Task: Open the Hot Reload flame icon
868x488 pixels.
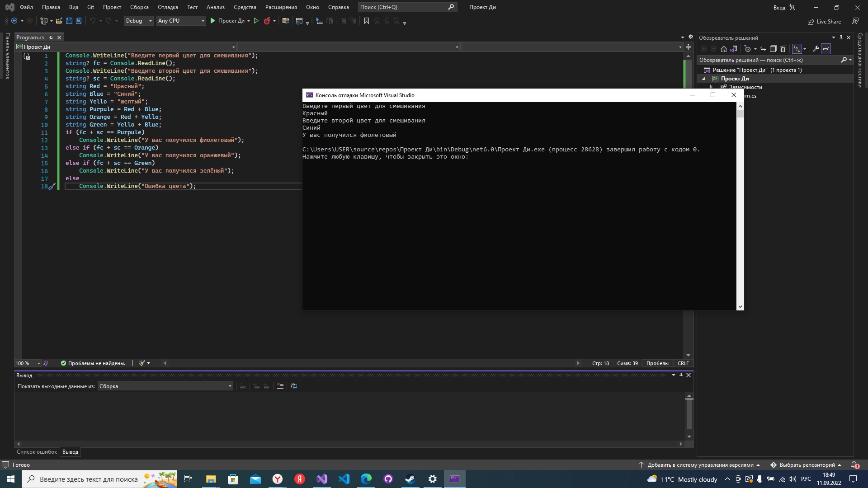Action: [x=268, y=21]
